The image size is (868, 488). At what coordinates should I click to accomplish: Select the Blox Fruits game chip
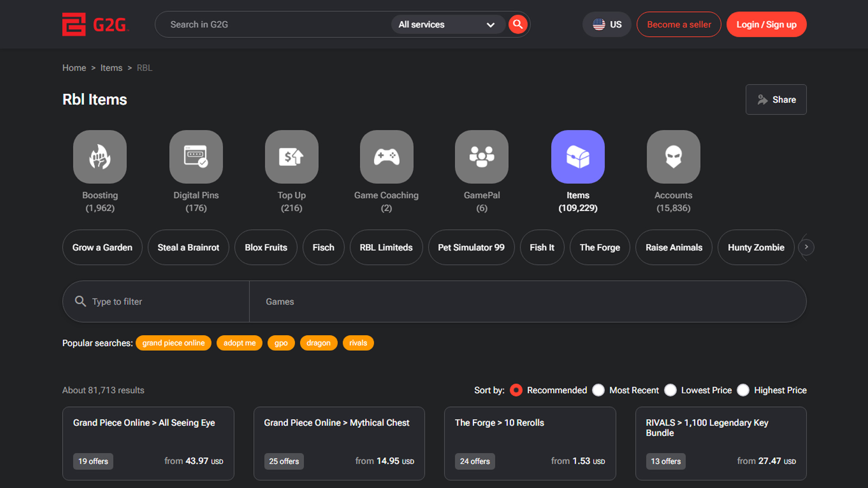266,247
